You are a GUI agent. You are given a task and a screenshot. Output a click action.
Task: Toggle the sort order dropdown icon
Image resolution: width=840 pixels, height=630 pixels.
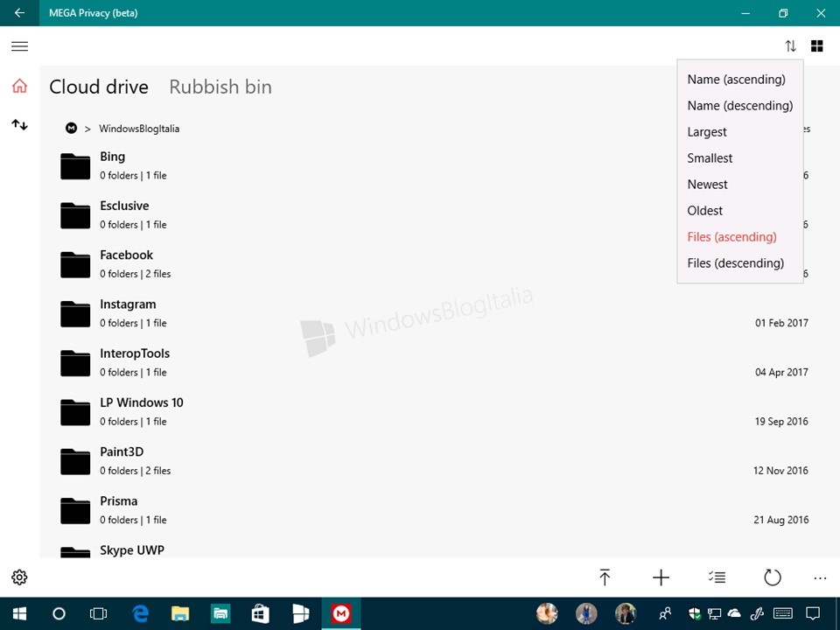(x=791, y=46)
